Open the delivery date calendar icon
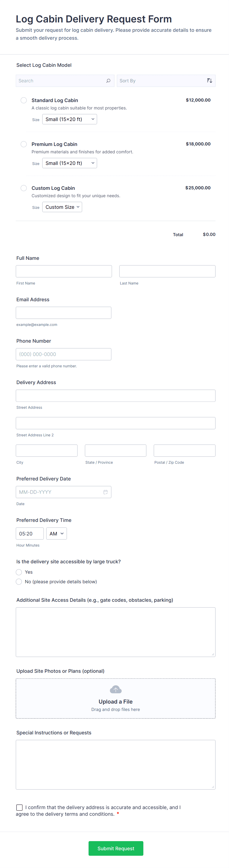 click(105, 492)
